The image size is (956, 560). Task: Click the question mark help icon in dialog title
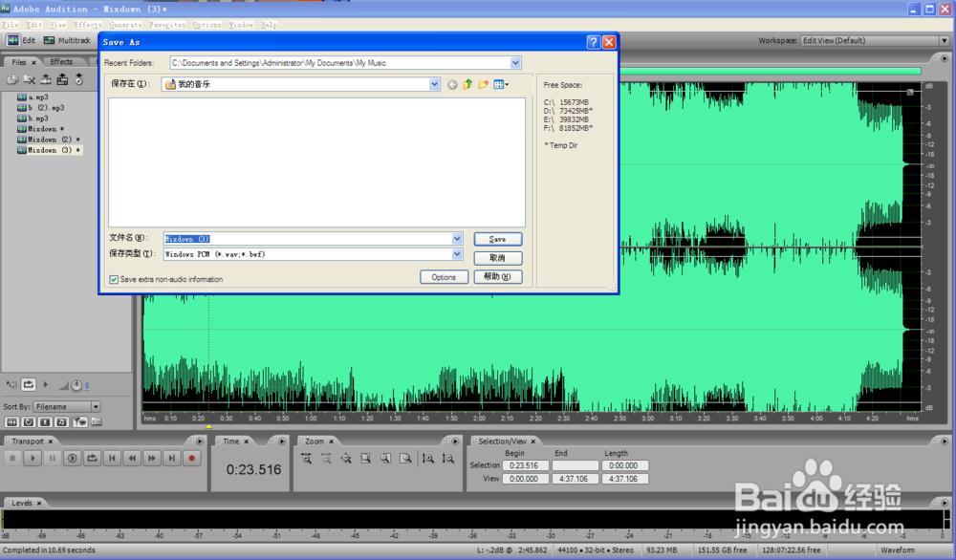(593, 41)
